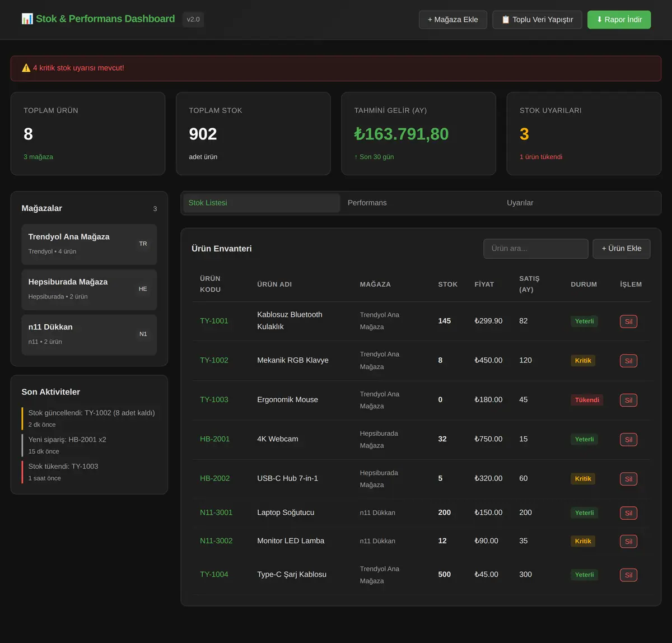Click the dashboard chart logo icon
672x643 pixels.
pyautogui.click(x=27, y=19)
